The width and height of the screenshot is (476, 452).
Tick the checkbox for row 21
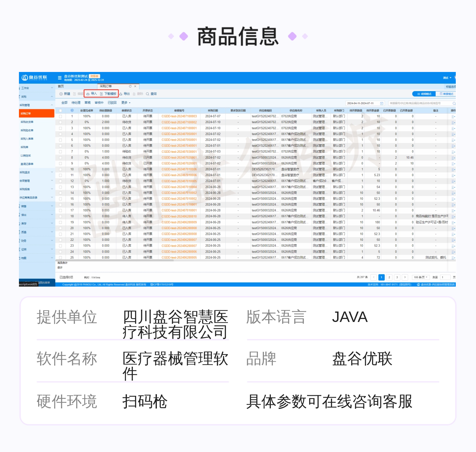coord(60,234)
